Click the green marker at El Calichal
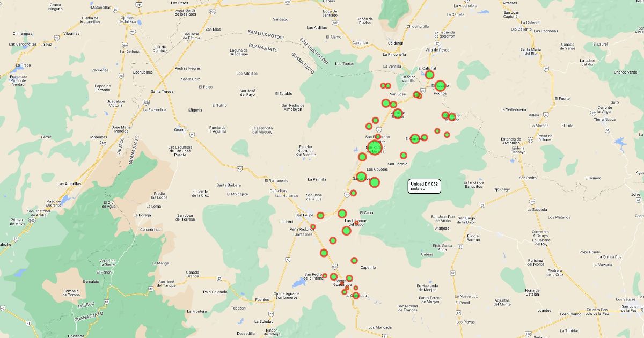Viewport: 644px width, 338px height. [429, 75]
